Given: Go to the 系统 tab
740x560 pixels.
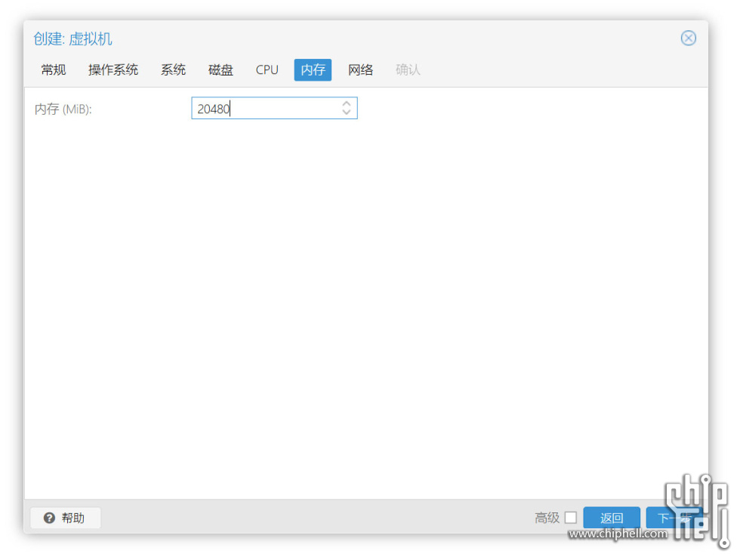Looking at the screenshot, I should tap(173, 70).
